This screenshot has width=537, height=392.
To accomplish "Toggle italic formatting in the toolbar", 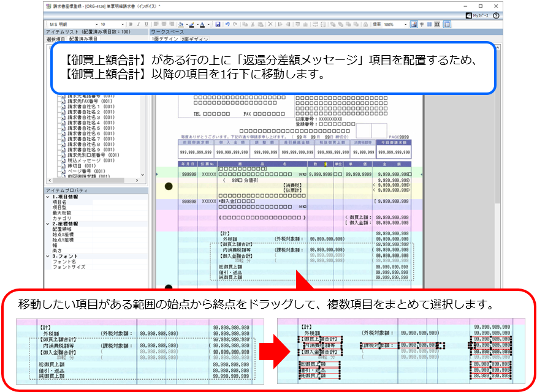I will click(x=139, y=24).
